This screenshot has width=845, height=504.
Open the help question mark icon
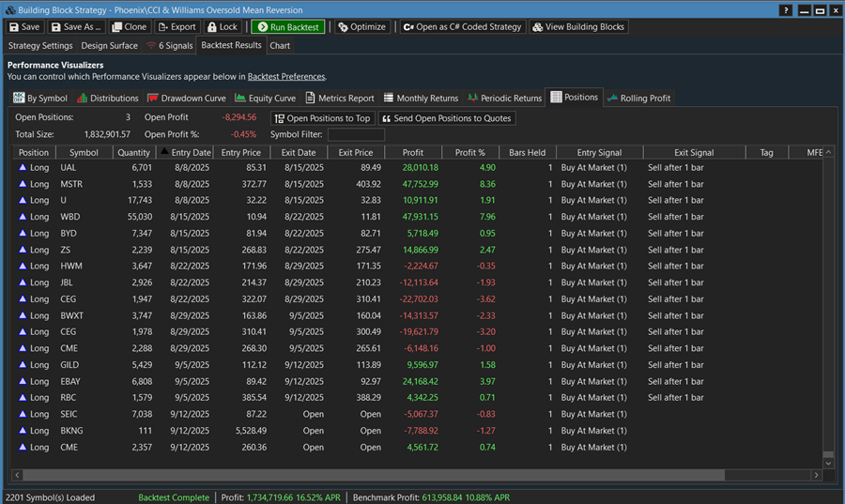[x=786, y=10]
